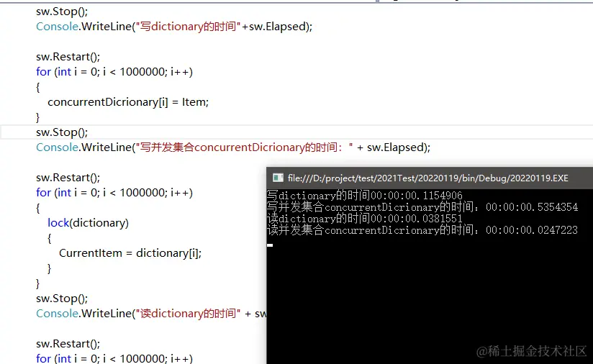Click the concurrentDicrionary[i] = Item; statement
Image resolution: width=593 pixels, height=364 pixels.
128,102
